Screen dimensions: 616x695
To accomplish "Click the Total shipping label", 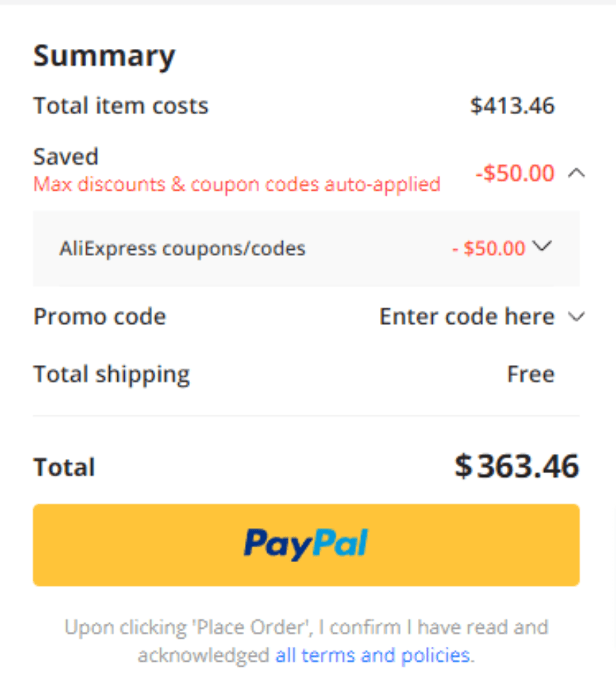I will point(112,375).
